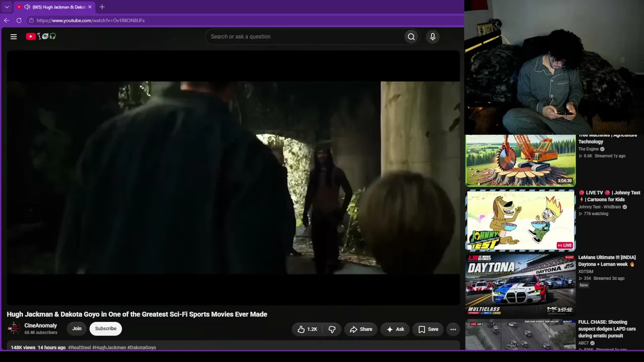Reload the YouTube page

[19, 21]
